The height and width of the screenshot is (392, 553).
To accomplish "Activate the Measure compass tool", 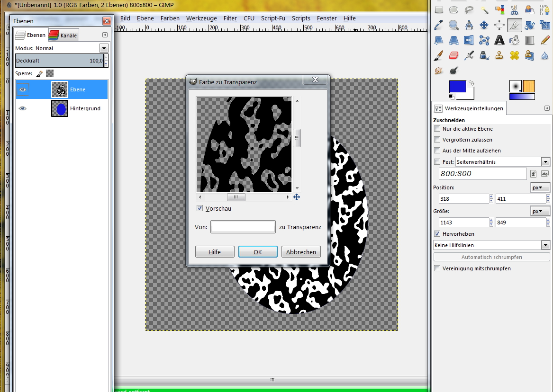I will pos(469,25).
